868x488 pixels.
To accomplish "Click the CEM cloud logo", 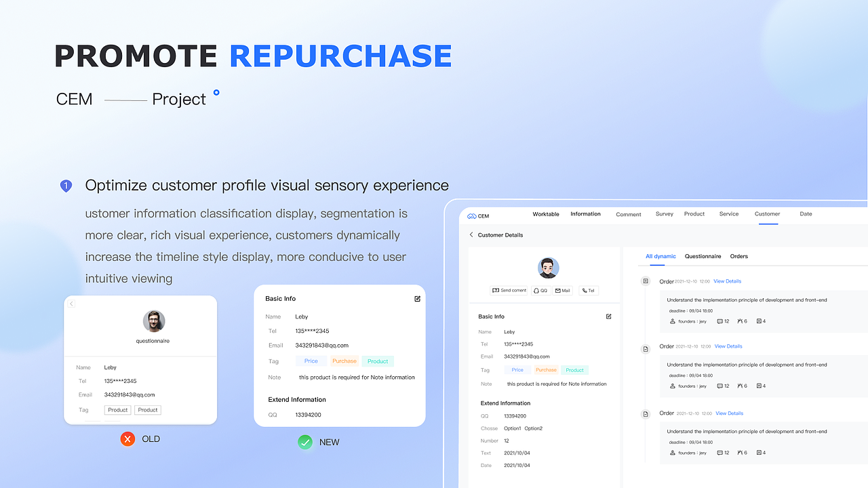I will tap(472, 216).
